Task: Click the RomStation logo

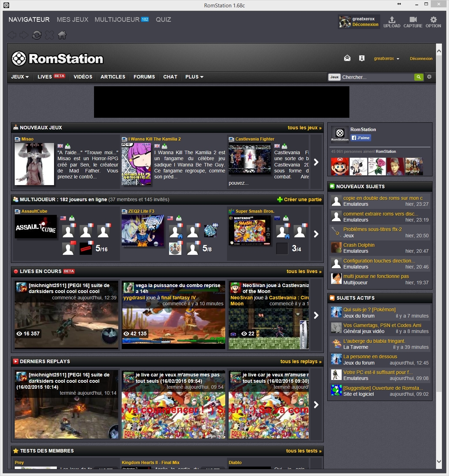Action: coord(58,59)
